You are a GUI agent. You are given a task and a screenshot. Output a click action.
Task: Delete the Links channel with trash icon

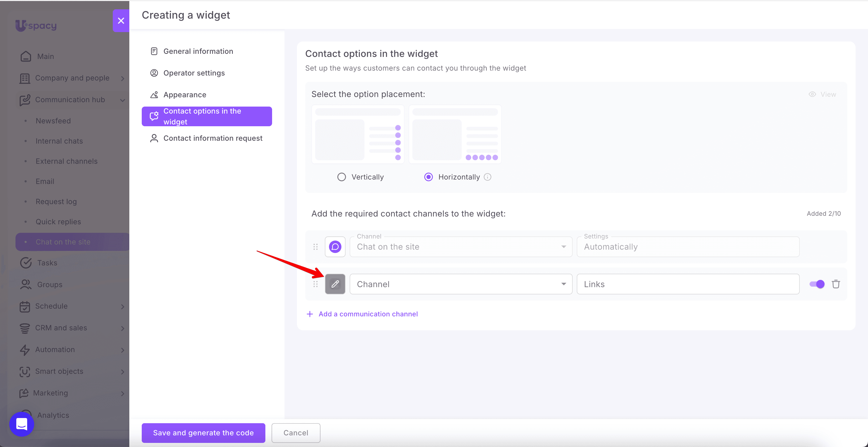[x=836, y=284]
